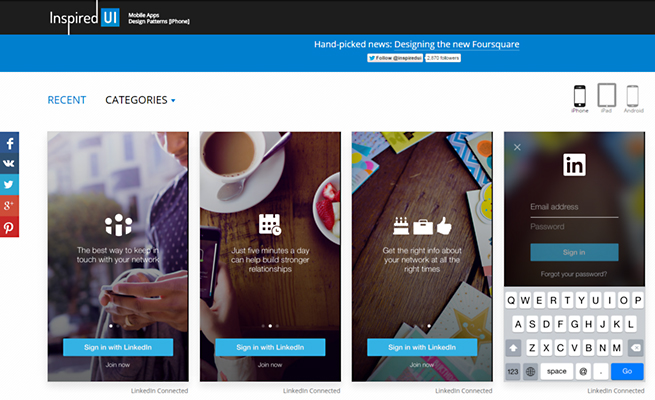Open the birthday cards LinkedIn screenshot
The height and width of the screenshot is (400, 655).
(422, 256)
